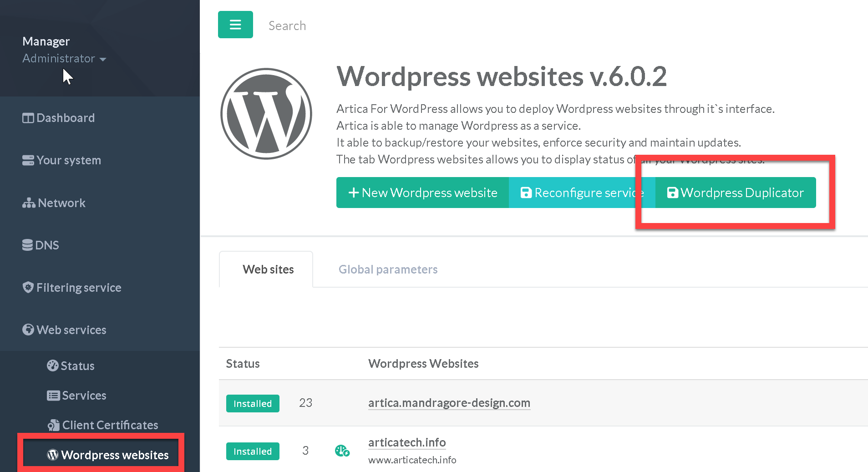This screenshot has width=868, height=472.
Task: Click the articatech.info green status icon
Action: coord(342,451)
